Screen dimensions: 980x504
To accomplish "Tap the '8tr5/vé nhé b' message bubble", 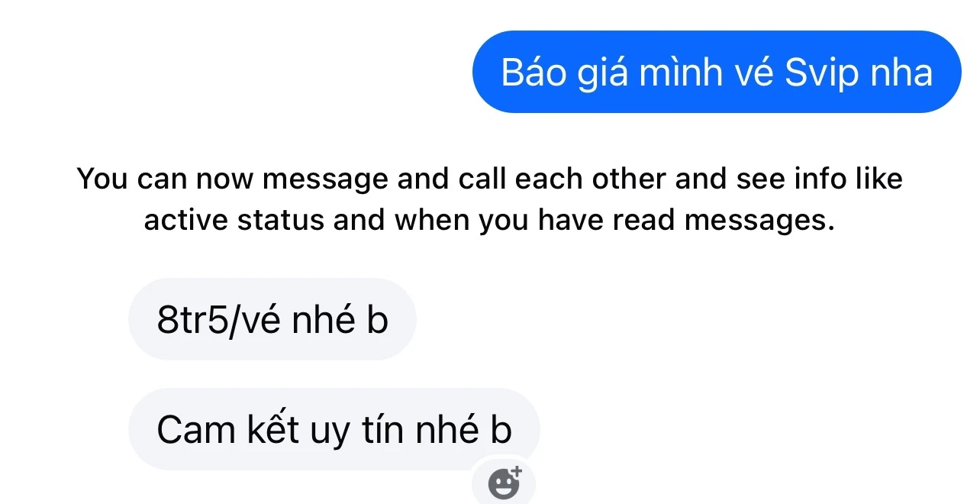I will [x=272, y=319].
